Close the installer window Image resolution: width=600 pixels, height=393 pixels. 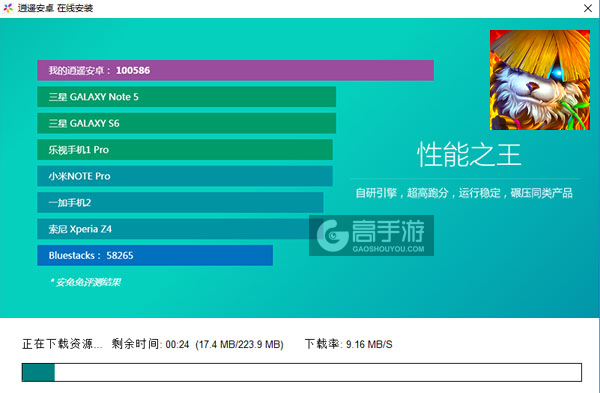(588, 8)
